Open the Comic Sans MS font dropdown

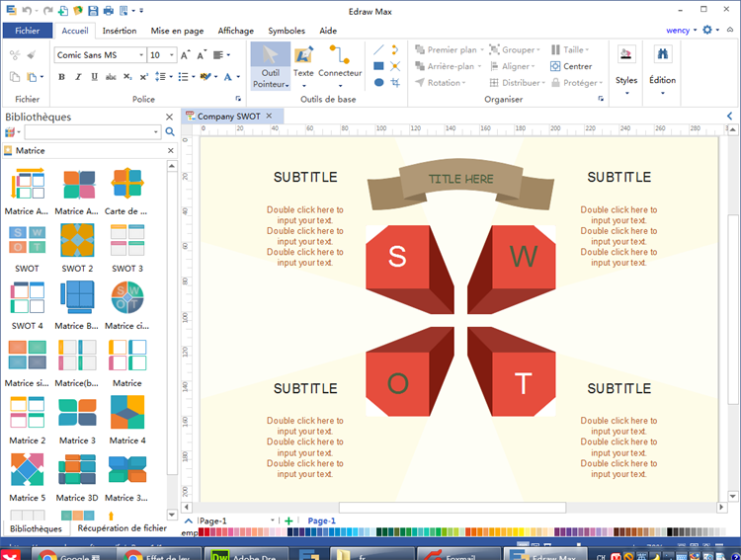click(x=141, y=55)
